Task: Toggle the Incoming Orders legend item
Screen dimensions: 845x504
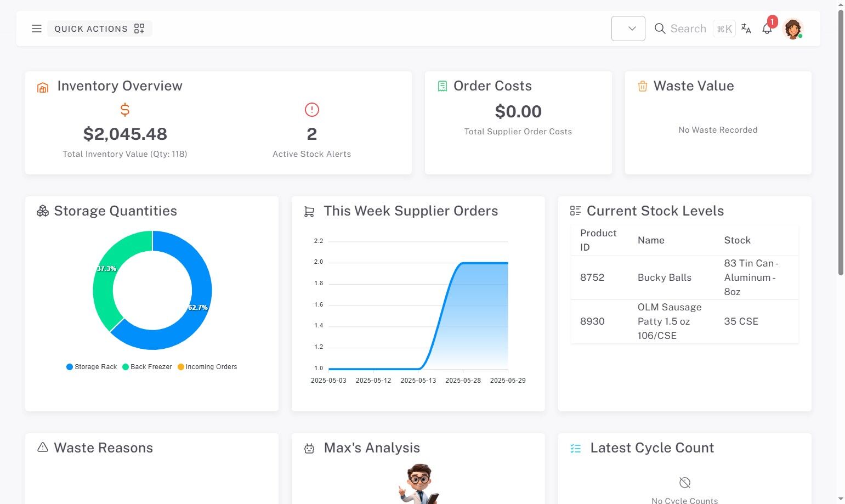Action: pyautogui.click(x=207, y=367)
